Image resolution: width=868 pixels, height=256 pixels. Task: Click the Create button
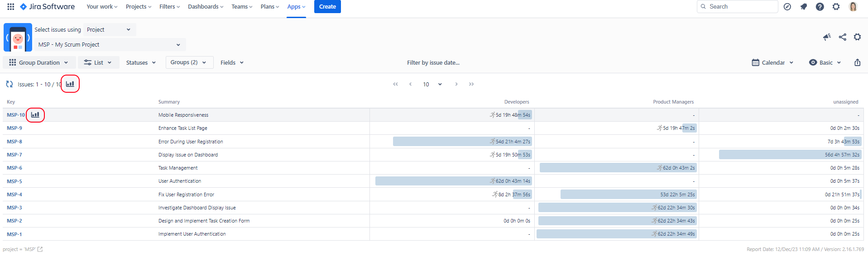pyautogui.click(x=327, y=6)
